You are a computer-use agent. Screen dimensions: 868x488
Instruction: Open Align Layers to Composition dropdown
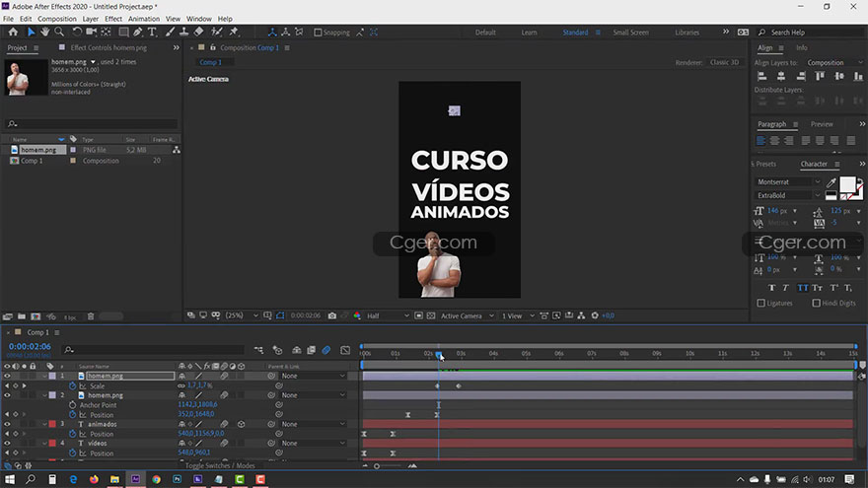pyautogui.click(x=833, y=62)
